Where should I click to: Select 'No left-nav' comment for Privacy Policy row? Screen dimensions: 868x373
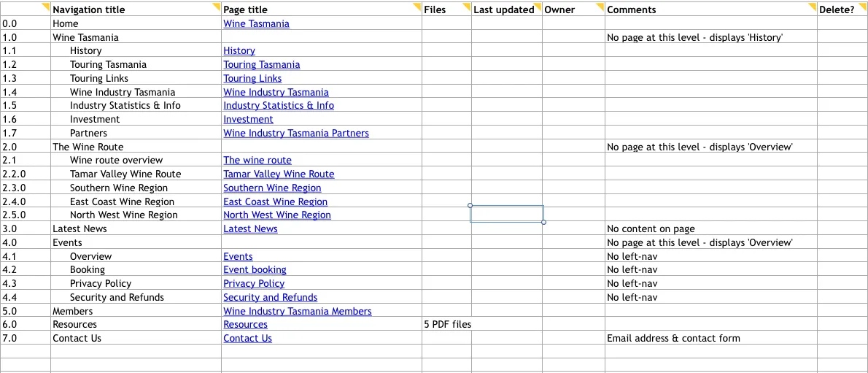click(711, 284)
